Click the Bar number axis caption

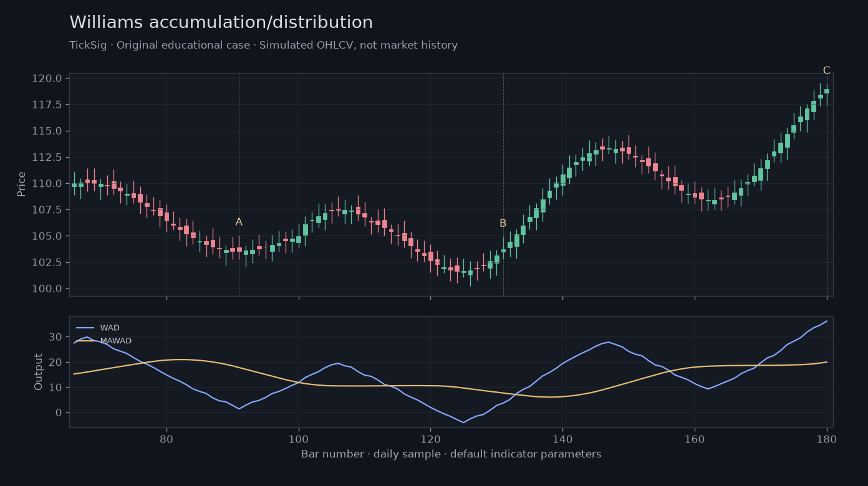click(x=451, y=454)
